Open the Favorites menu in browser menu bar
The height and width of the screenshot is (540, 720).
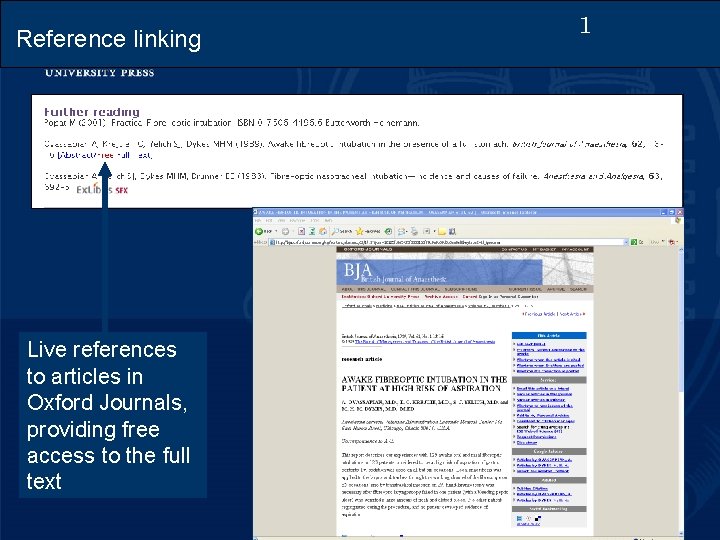click(298, 220)
